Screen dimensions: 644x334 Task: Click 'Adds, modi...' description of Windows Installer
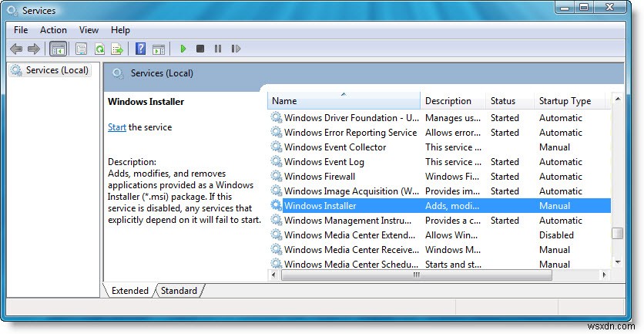tap(451, 206)
